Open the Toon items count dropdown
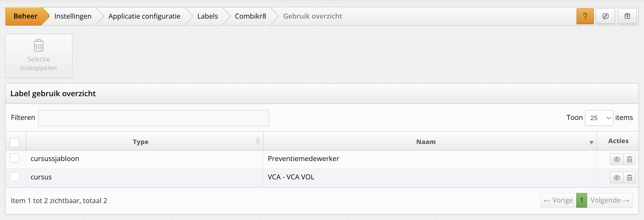 (599, 118)
